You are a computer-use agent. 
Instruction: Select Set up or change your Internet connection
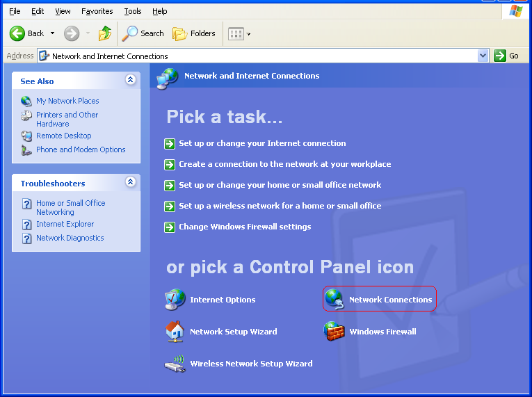(x=262, y=143)
